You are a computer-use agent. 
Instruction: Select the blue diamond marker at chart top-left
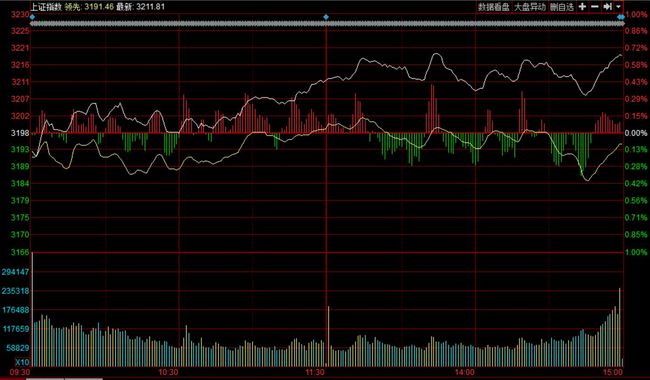point(32,17)
